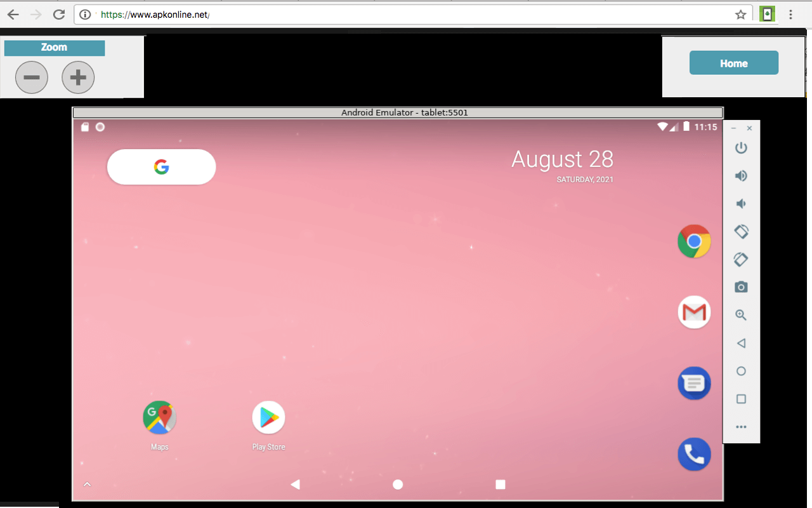Click the apkonline.net address bar
Viewport: 812px width, 508px height.
(x=413, y=15)
